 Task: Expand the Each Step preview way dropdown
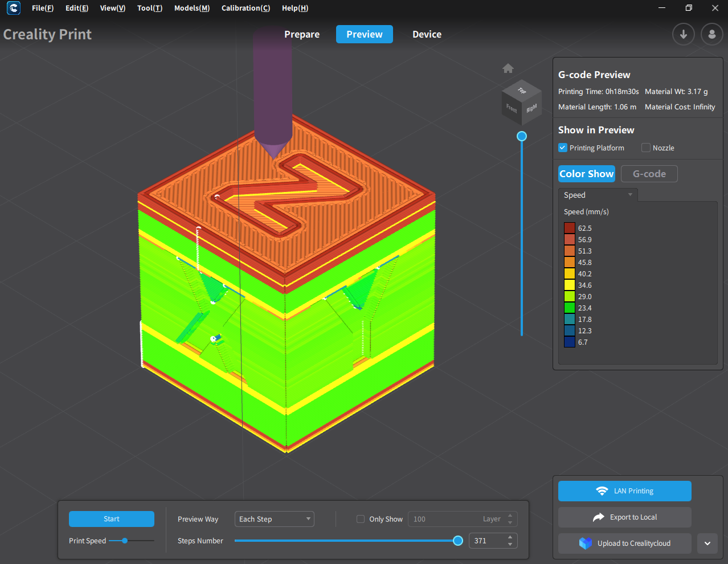[x=274, y=519]
